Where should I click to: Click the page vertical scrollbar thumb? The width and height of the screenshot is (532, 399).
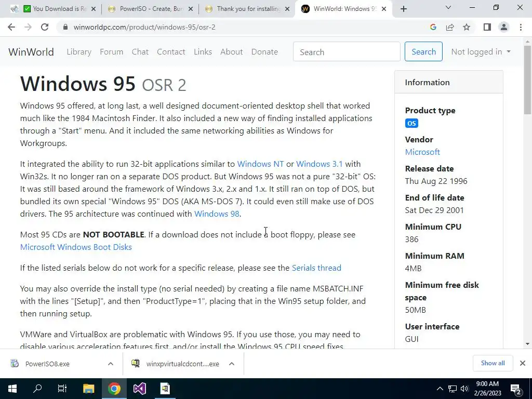[x=528, y=79]
